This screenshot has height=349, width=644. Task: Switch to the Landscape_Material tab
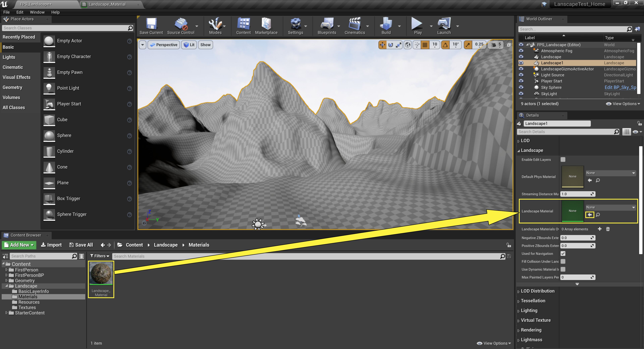(107, 4)
